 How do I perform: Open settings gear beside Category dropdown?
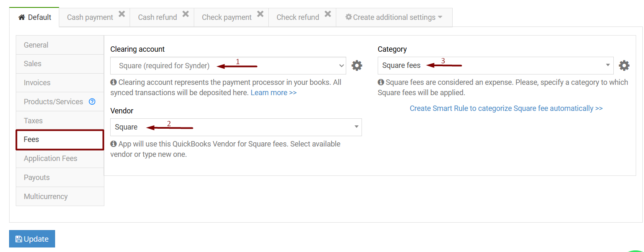(625, 65)
